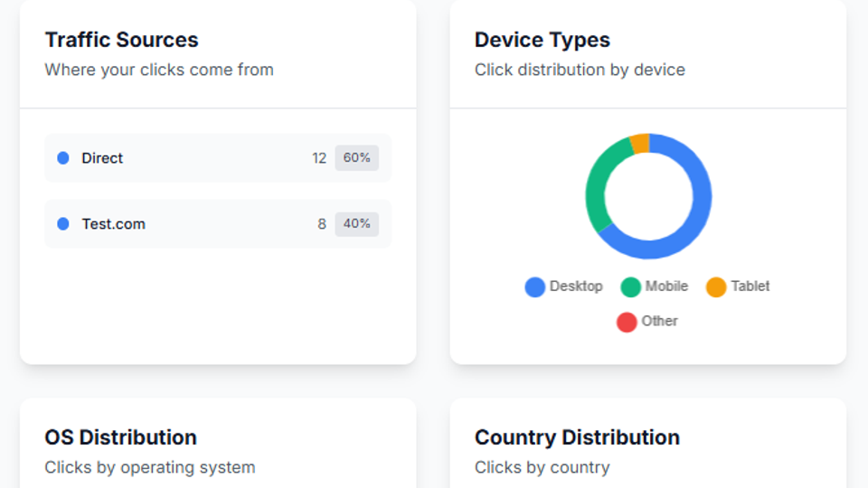Click the 40% badge in the Test.com row
Image resolution: width=868 pixels, height=488 pixels.
coord(357,224)
